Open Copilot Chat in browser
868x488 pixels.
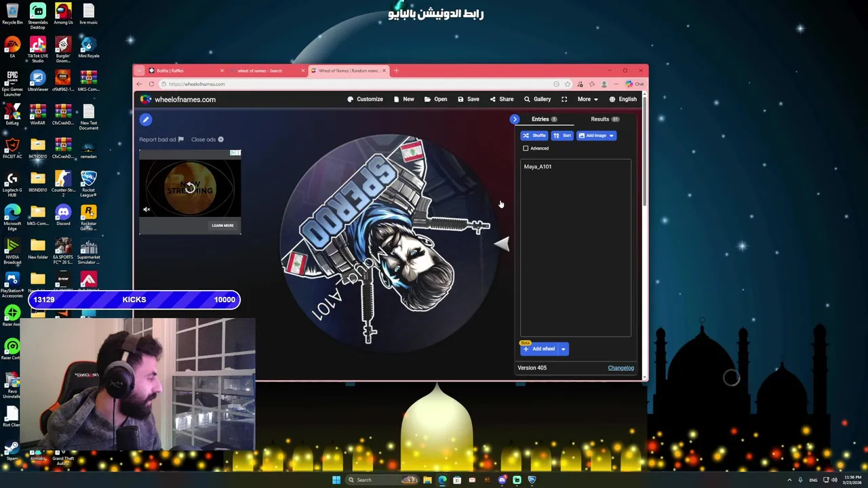pos(635,84)
